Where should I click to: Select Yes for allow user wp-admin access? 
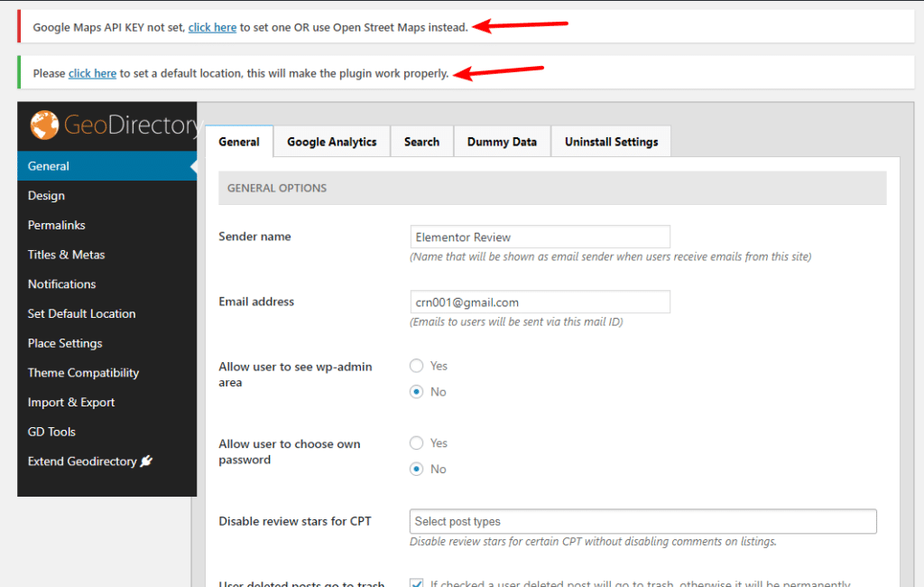[x=416, y=366]
